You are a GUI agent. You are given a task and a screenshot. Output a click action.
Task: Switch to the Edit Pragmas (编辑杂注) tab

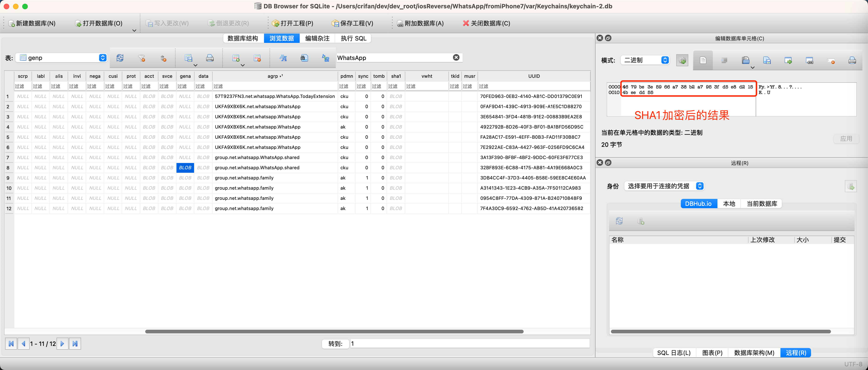click(317, 38)
